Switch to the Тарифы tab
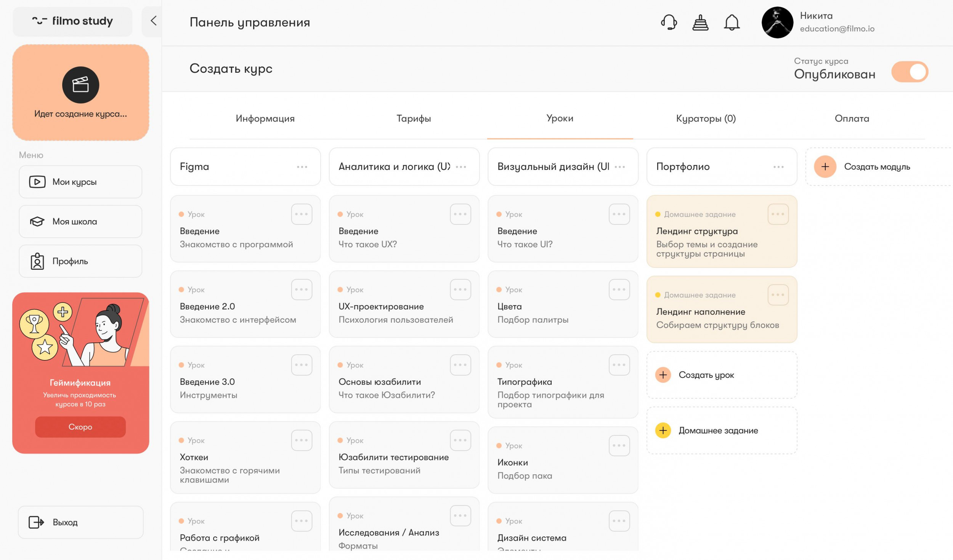 pyautogui.click(x=414, y=118)
